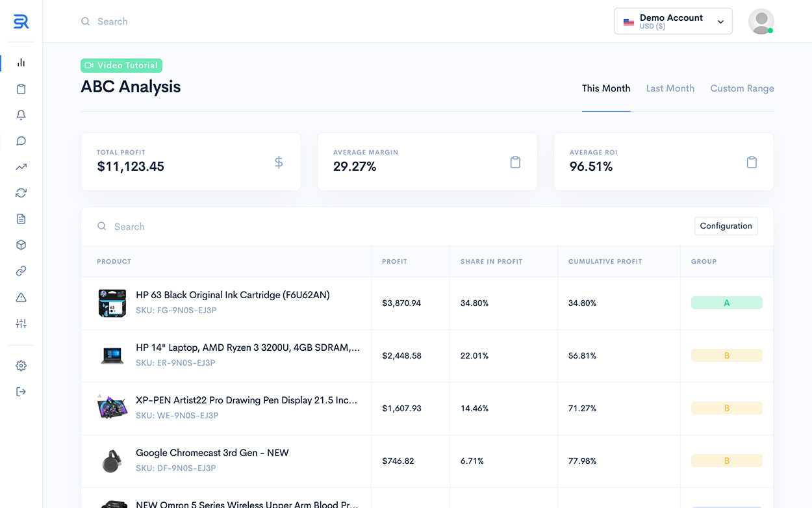Screen dimensions: 812x508
Task: Click the magnifier icon in table search
Action: (102, 226)
